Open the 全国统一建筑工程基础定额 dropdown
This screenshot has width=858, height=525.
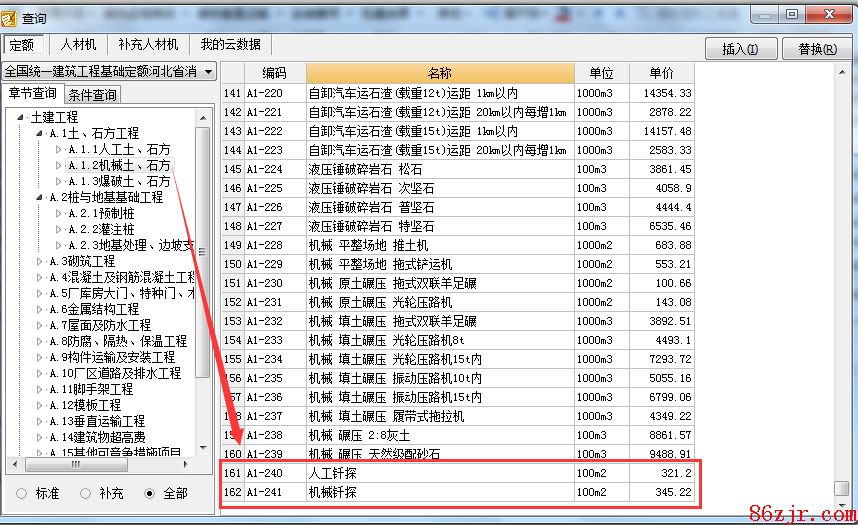(208, 72)
